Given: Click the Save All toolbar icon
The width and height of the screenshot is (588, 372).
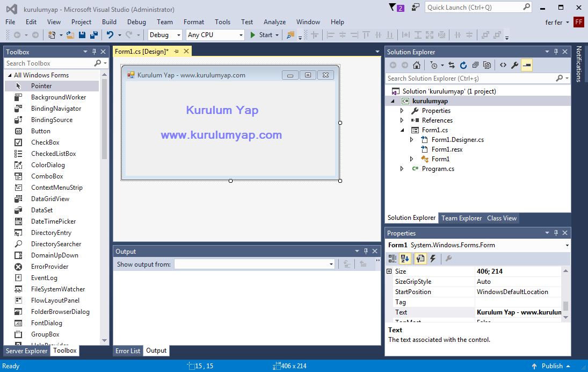Looking at the screenshot, I should click(94, 35).
